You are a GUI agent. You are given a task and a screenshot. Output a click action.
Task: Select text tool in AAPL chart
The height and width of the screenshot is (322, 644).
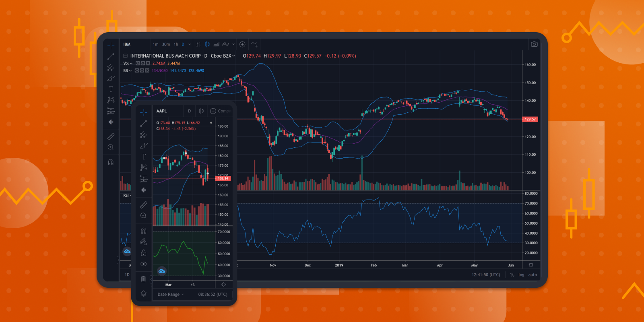click(144, 157)
